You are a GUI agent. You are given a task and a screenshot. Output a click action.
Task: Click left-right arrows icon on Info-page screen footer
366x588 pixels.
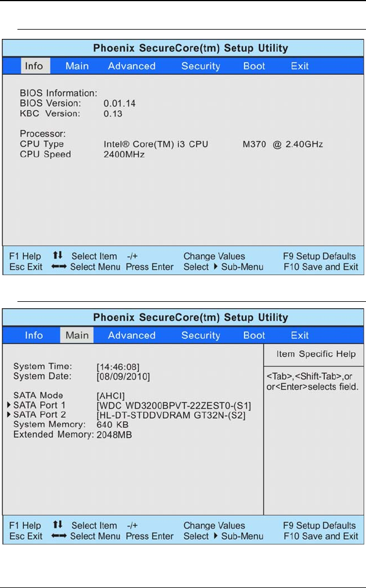[x=59, y=266]
